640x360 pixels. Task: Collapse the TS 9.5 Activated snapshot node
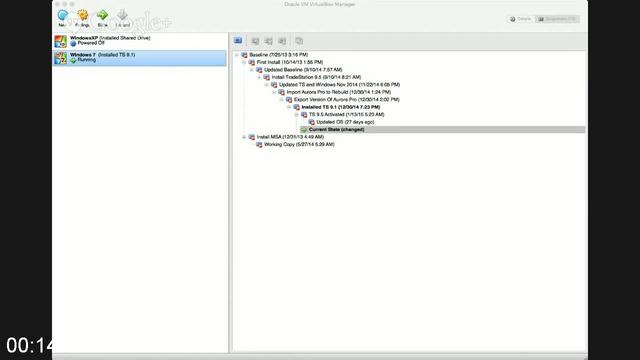pyautogui.click(x=296, y=115)
